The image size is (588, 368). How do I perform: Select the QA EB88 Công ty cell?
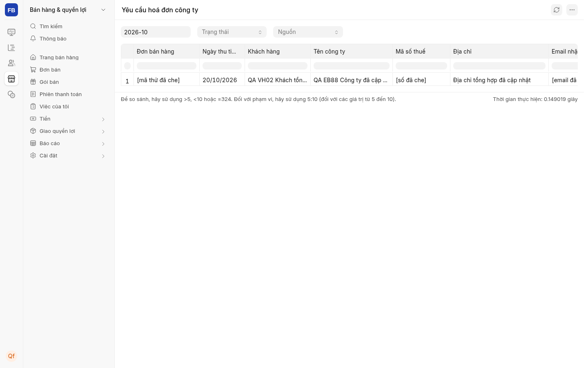(x=352, y=80)
